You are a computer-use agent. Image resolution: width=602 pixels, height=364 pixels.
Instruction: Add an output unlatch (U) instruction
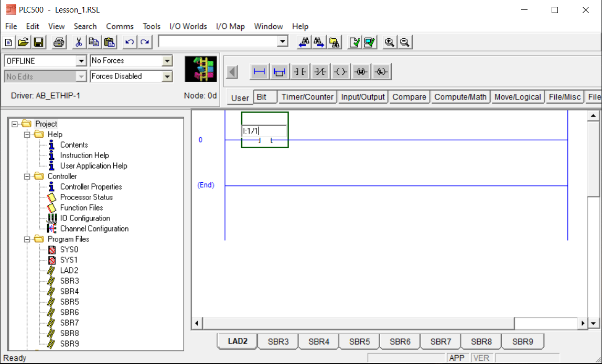[361, 72]
